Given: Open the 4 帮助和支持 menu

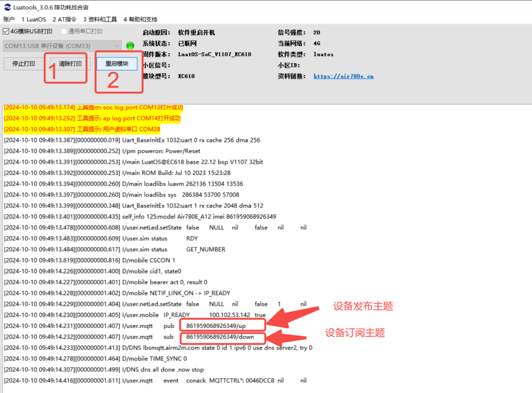Looking at the screenshot, I should click(x=140, y=19).
